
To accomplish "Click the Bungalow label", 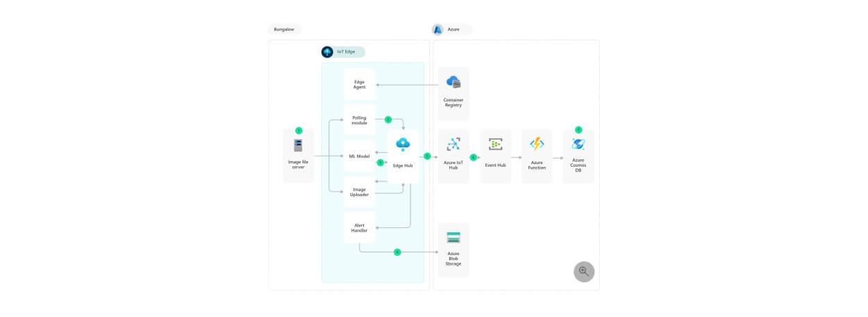I will tap(285, 29).
